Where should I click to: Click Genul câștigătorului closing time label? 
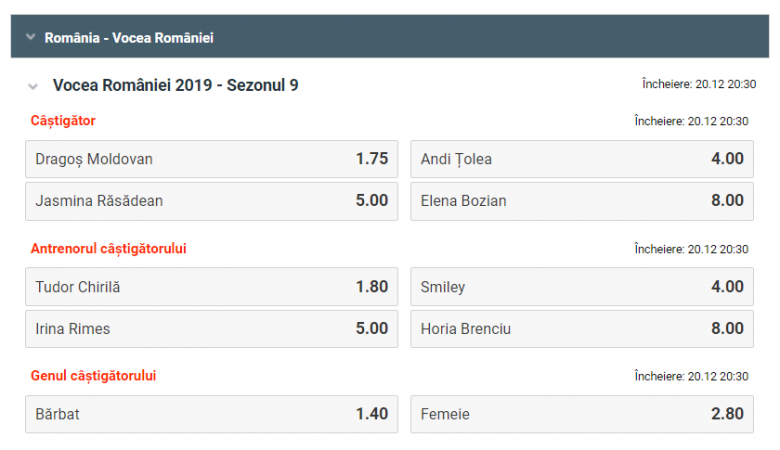click(x=691, y=376)
